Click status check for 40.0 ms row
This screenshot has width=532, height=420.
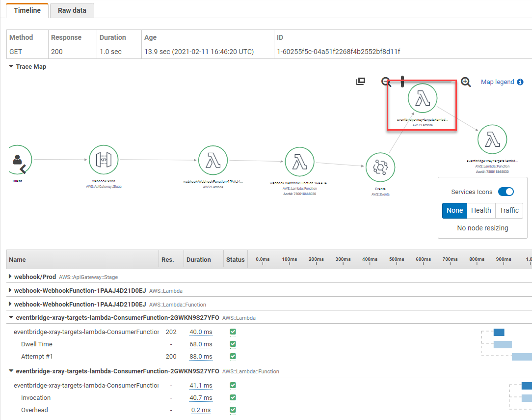click(x=233, y=332)
